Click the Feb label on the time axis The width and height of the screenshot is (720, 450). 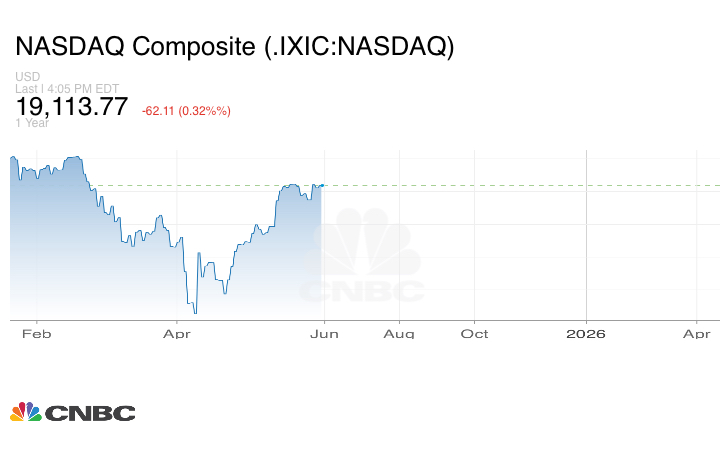[x=34, y=334]
